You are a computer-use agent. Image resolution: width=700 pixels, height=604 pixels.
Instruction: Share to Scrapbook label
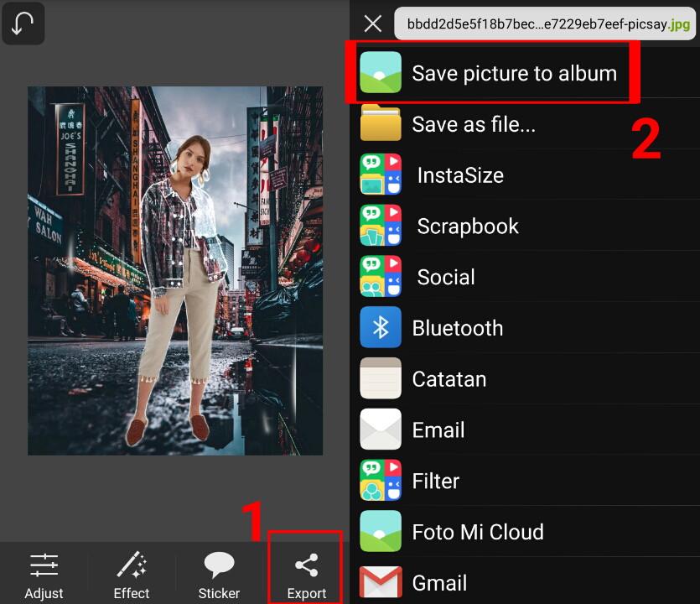[468, 226]
